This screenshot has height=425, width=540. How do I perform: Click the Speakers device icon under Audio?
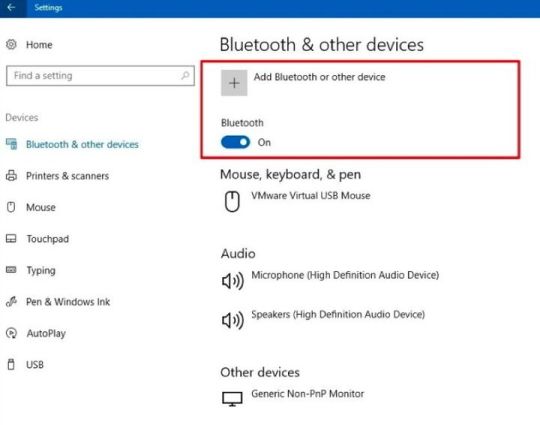(232, 320)
